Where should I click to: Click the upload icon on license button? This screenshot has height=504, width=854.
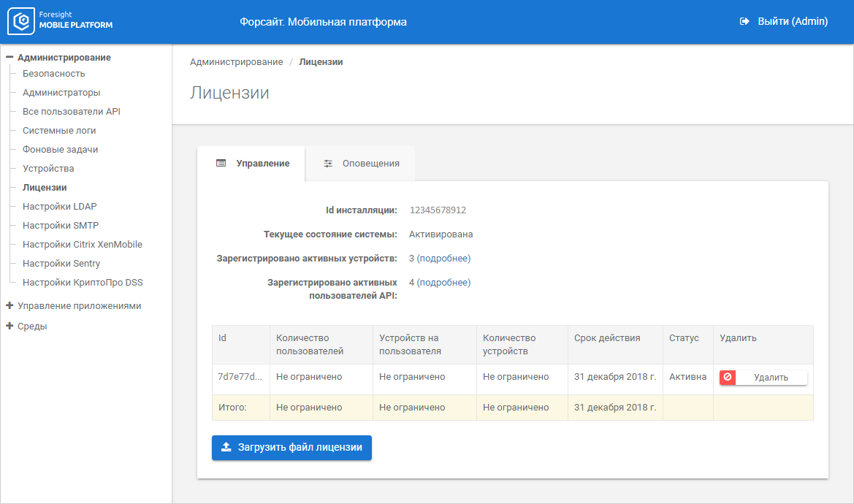click(226, 447)
